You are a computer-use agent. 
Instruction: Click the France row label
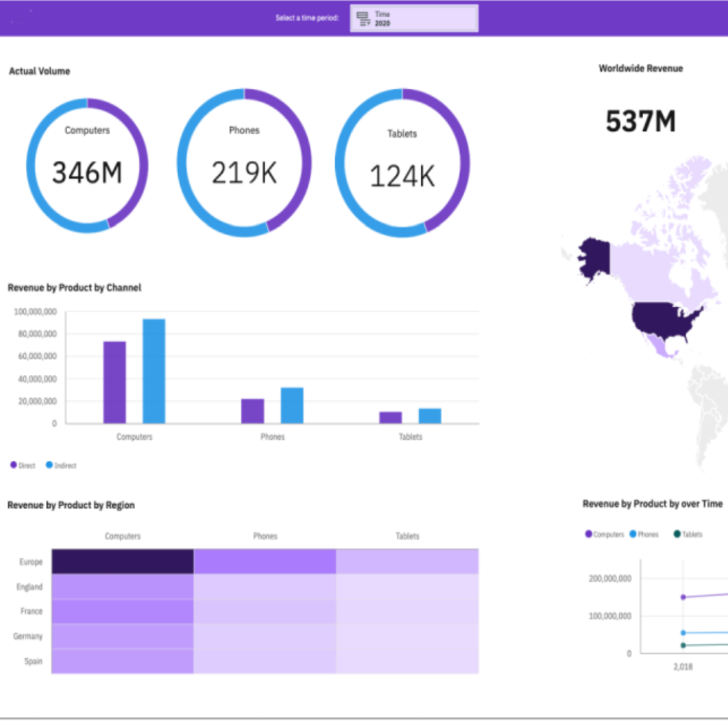(x=32, y=611)
